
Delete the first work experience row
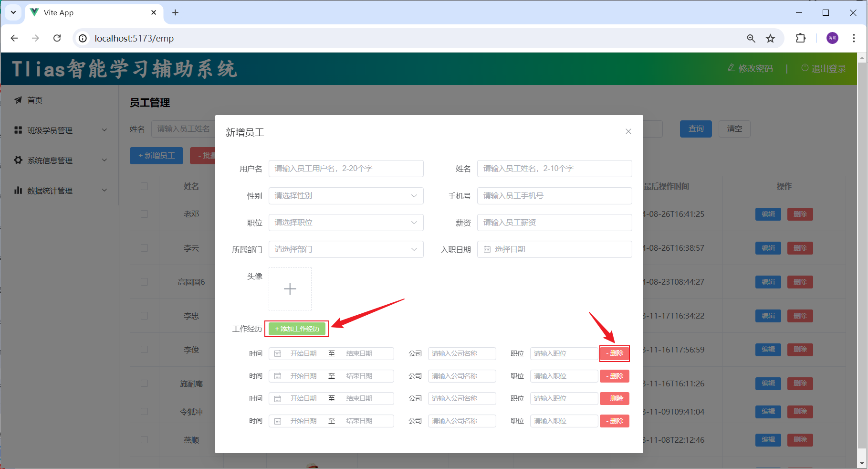614,353
